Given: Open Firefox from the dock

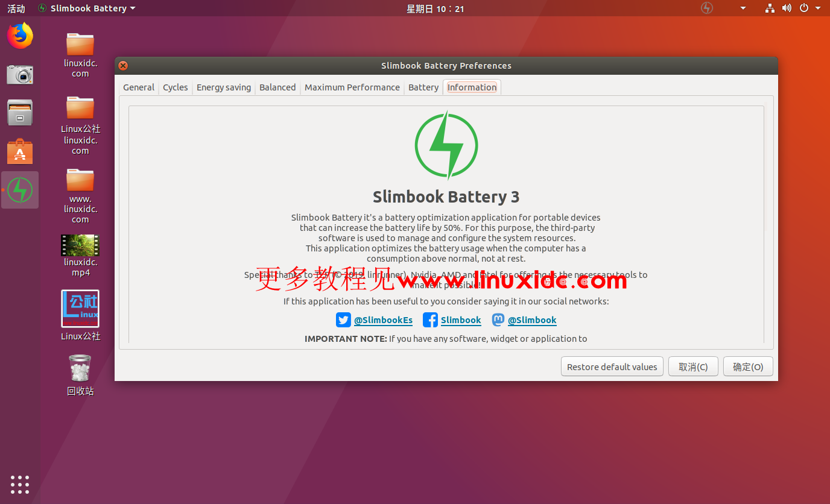Looking at the screenshot, I should pos(20,36).
